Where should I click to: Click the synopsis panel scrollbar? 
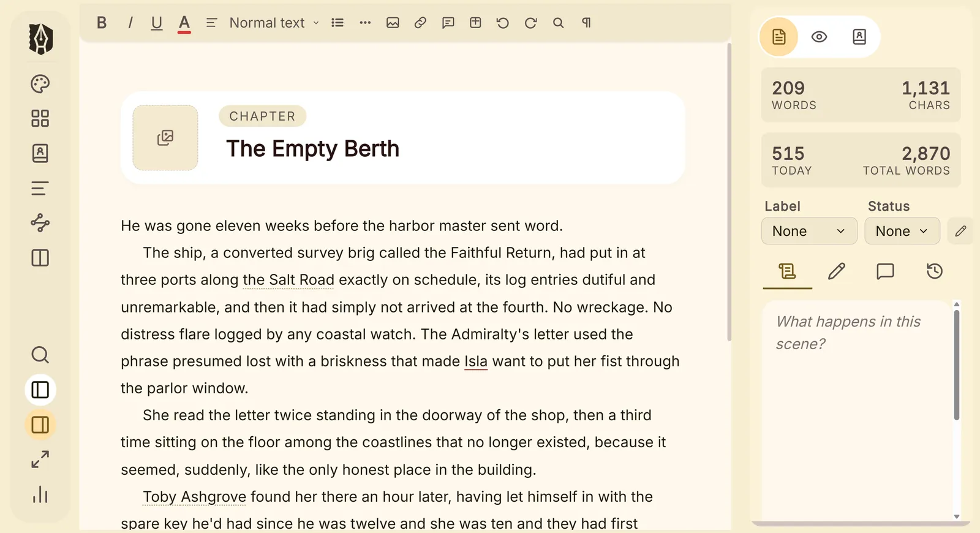(x=957, y=365)
